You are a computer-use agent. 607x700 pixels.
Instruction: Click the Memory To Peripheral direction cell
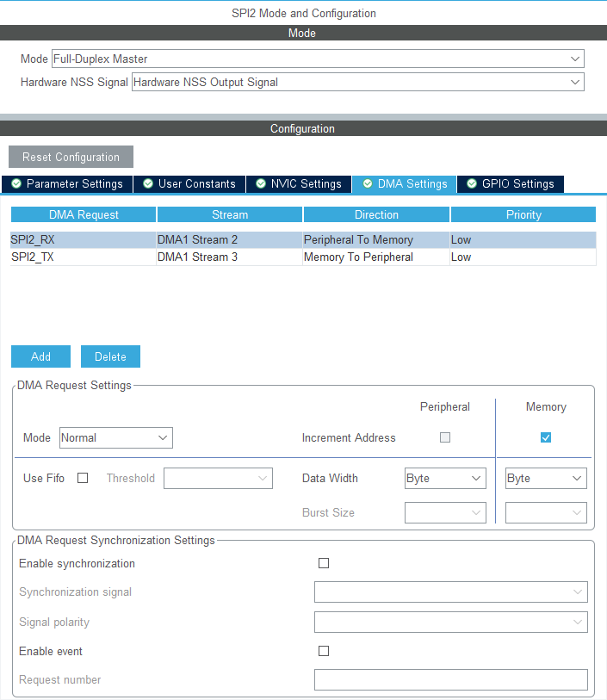[376, 257]
